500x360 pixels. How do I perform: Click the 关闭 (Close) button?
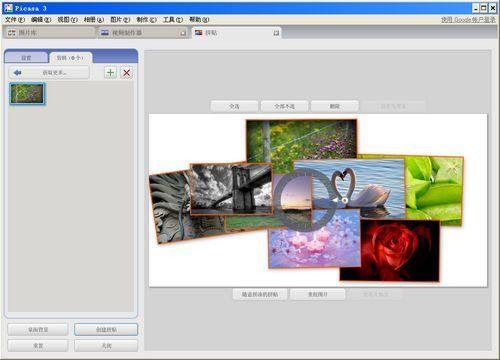(106, 346)
